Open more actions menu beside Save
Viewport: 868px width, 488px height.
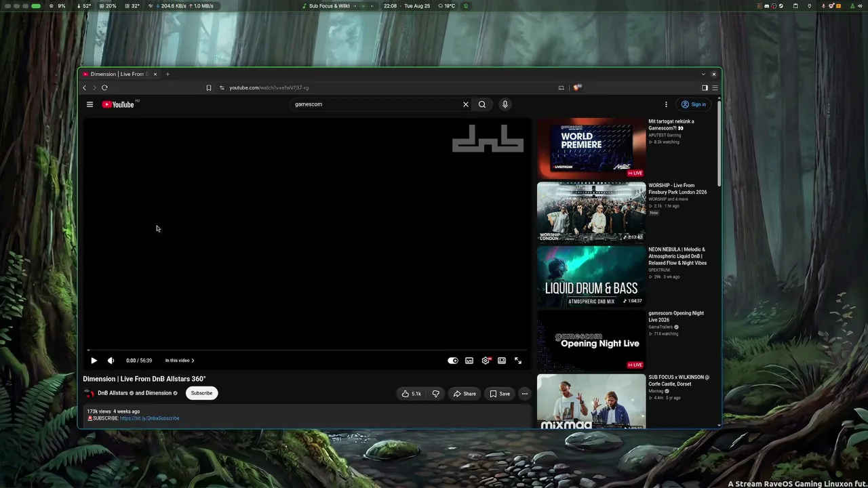[524, 394]
